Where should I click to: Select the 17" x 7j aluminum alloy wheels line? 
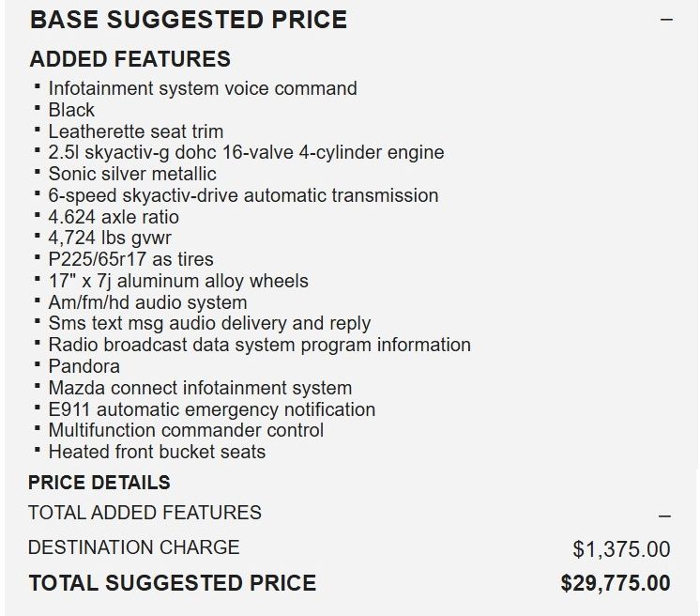178,281
